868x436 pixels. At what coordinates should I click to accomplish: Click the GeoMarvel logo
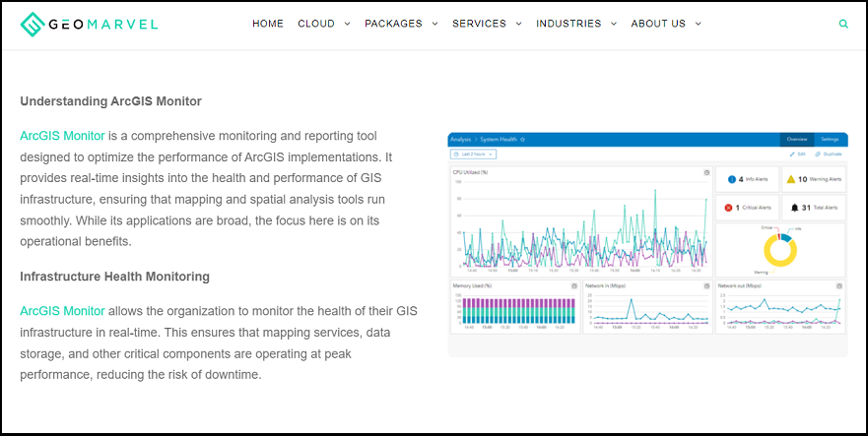(89, 24)
